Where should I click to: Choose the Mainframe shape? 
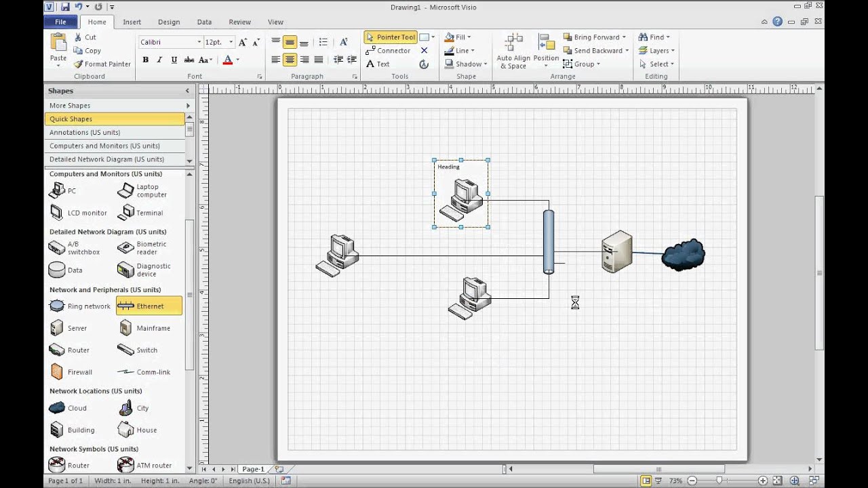pos(144,328)
